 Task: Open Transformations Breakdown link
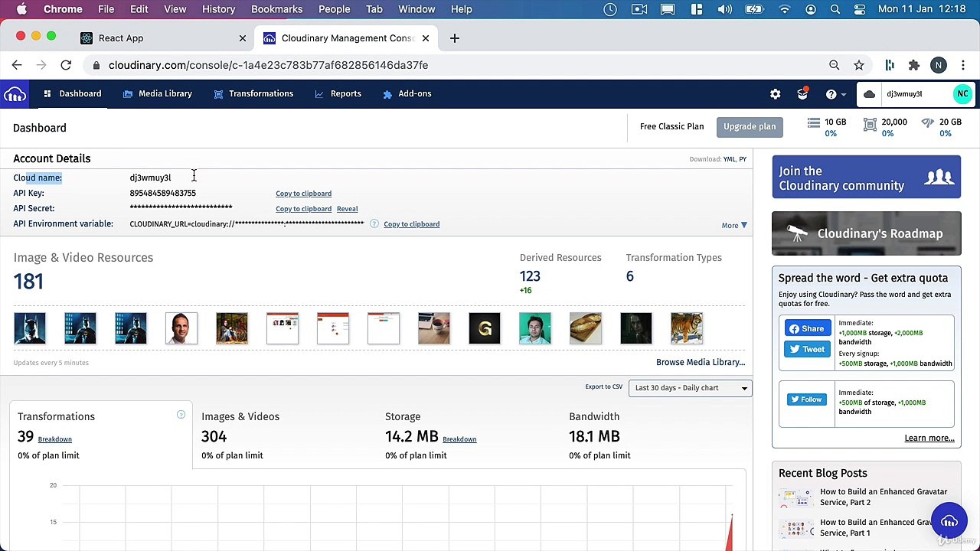55,439
